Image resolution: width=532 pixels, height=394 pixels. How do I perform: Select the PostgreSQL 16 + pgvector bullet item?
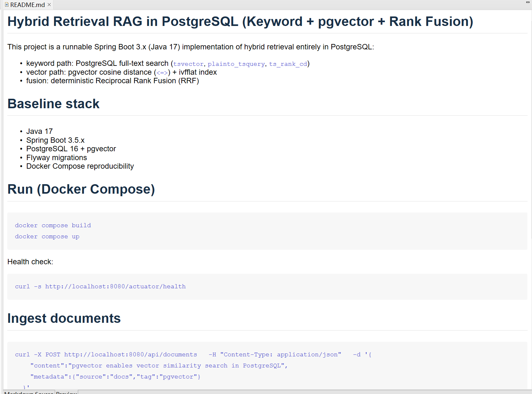[x=71, y=148]
